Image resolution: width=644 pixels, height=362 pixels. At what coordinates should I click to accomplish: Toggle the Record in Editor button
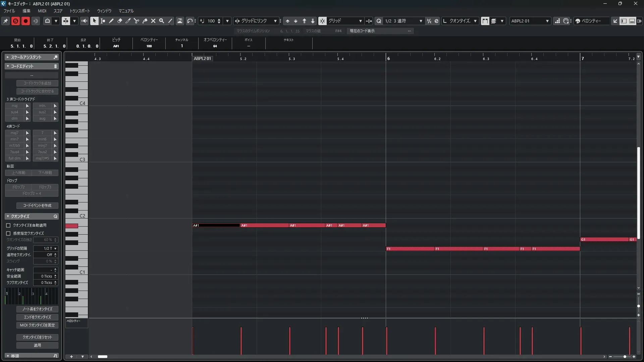coord(25,21)
